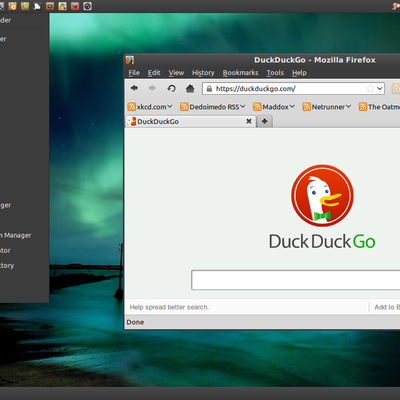Viewport: 400px width, 400px height.
Task: Expand the Dedoimedo RSS feed bookmark
Action: [213, 107]
